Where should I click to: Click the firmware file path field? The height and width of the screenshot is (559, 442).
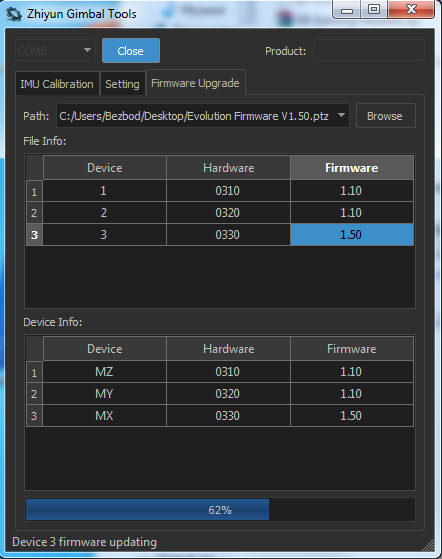pos(202,116)
